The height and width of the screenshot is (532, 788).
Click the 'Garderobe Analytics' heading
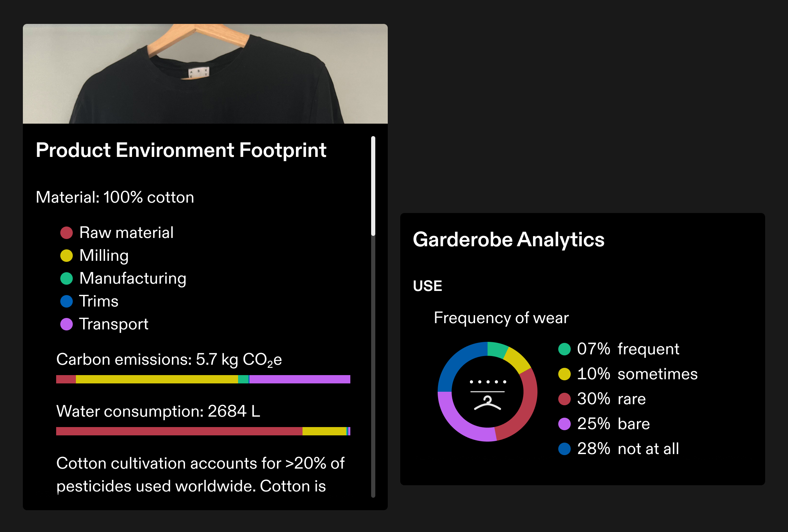click(509, 240)
